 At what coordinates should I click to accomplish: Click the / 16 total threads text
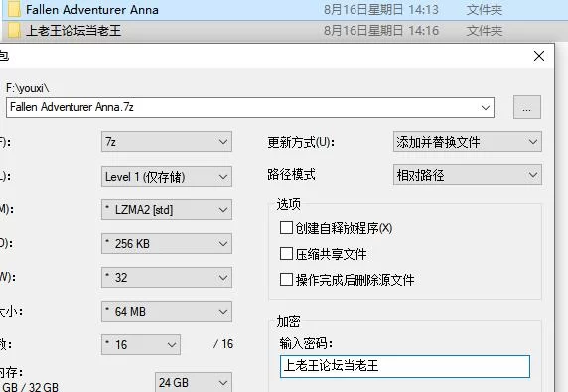[223, 343]
